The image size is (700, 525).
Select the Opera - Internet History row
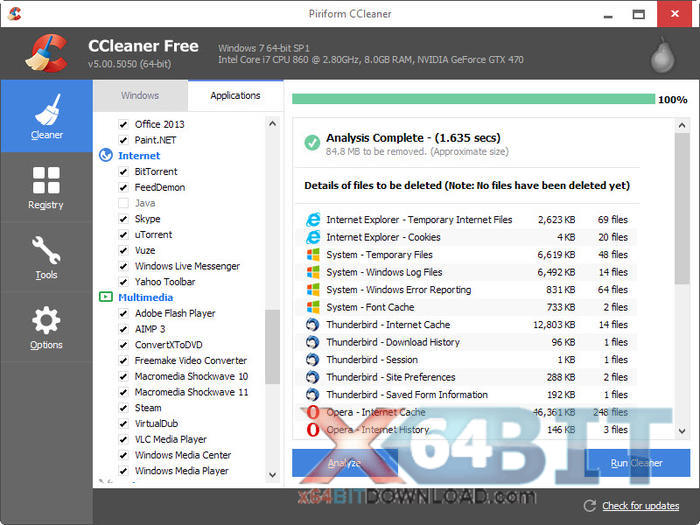point(467,429)
